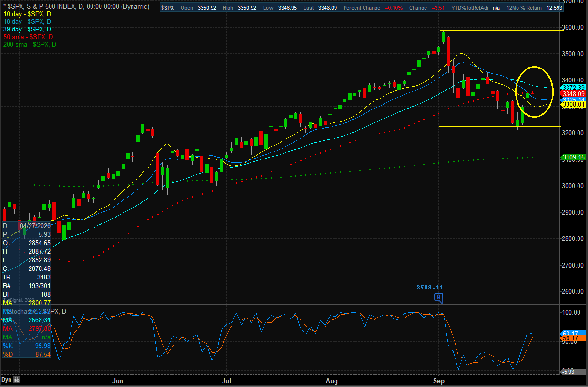The image size is (588, 387).
Task: Select the 50 sma legend entry
Action: 28,37
